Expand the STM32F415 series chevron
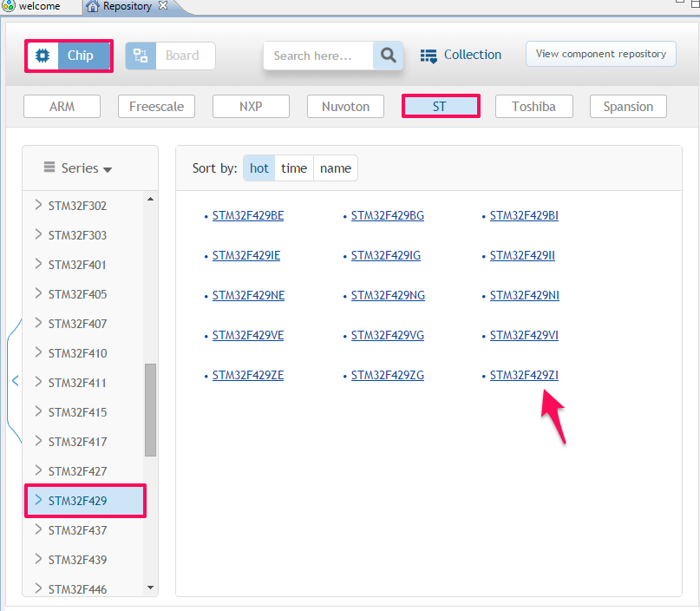The image size is (700, 611). (x=38, y=411)
